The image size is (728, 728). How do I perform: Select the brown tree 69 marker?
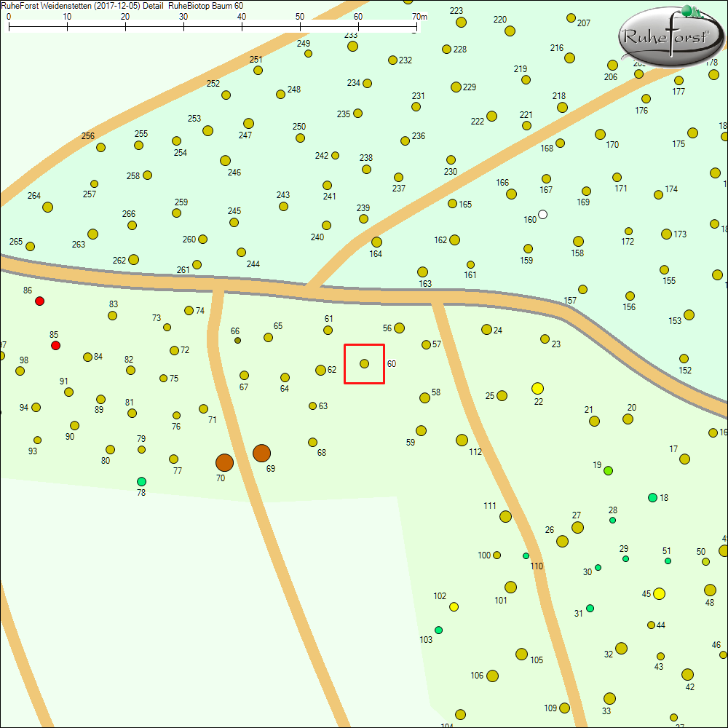coord(261,453)
